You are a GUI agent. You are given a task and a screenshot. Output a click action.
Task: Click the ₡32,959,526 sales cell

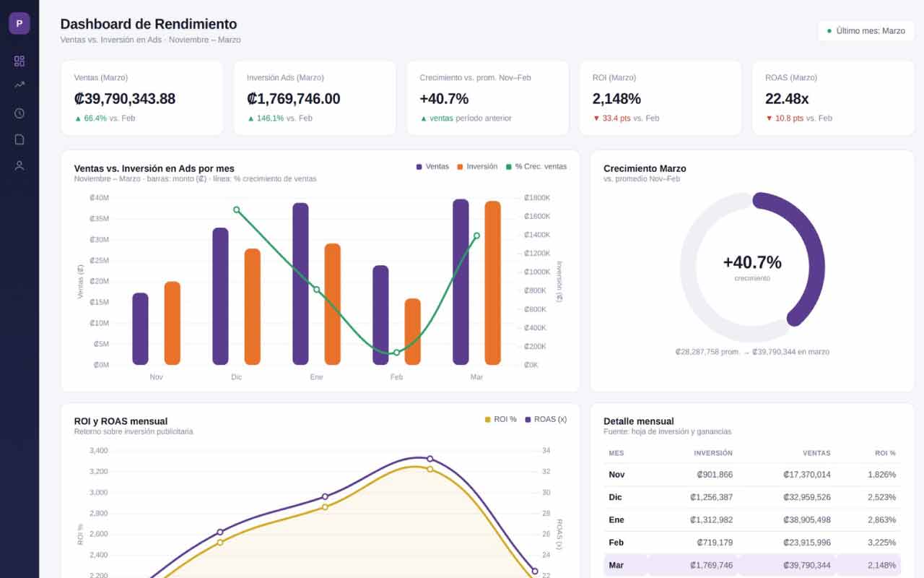(x=806, y=497)
